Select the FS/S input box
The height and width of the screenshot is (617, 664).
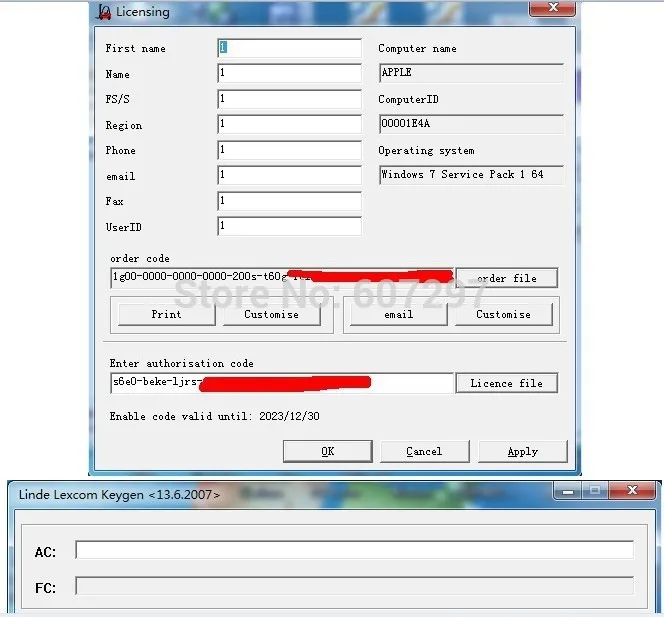290,99
